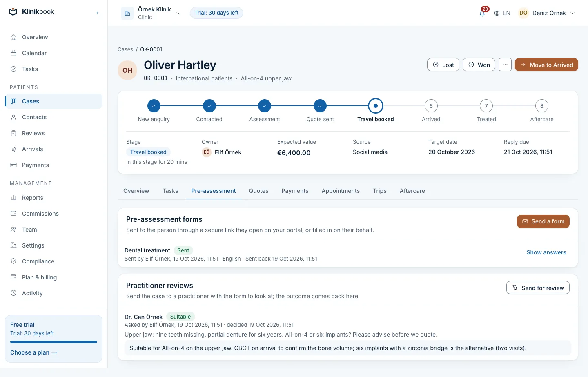Click the Choose a plan link
Viewport: 588px width, 377px height.
[x=33, y=352]
